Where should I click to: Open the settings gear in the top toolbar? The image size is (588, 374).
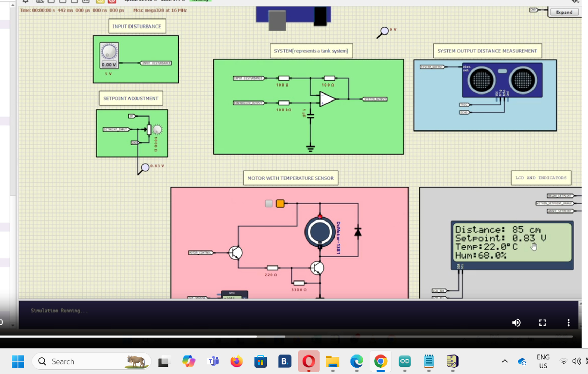click(x=25, y=1)
